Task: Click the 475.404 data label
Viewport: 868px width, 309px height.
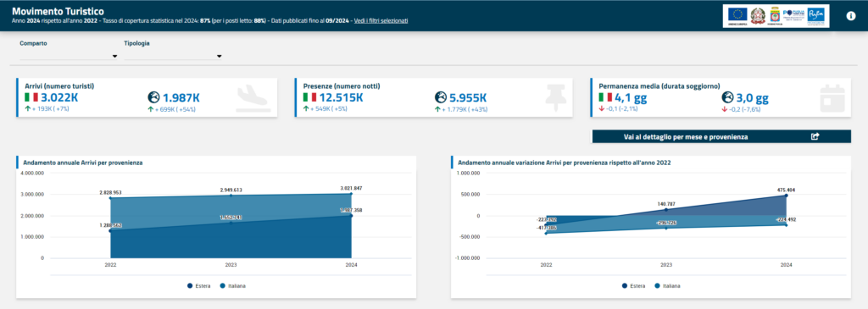Action: pos(786,190)
